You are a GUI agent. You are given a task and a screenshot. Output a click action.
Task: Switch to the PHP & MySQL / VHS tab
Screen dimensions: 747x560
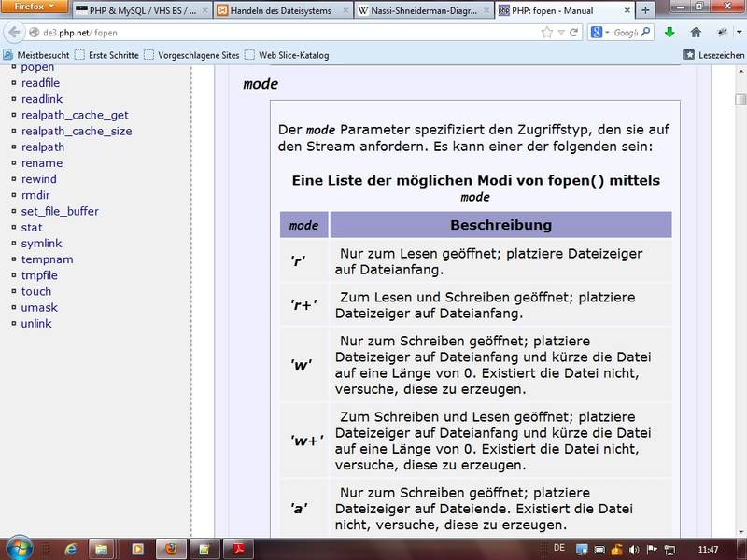140,11
